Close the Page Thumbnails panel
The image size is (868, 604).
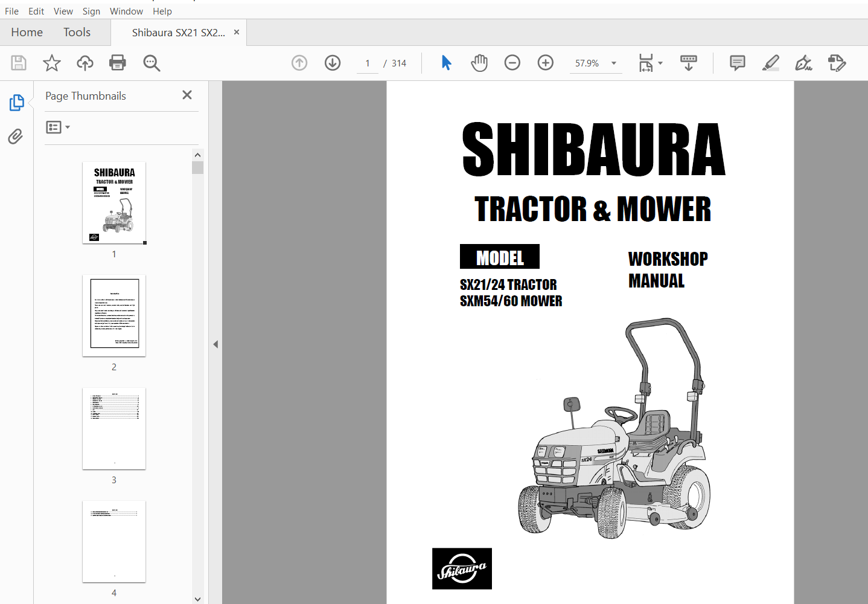pos(187,95)
